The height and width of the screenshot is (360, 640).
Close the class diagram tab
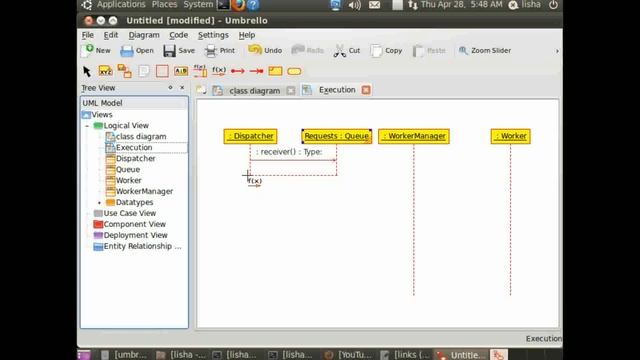(291, 91)
